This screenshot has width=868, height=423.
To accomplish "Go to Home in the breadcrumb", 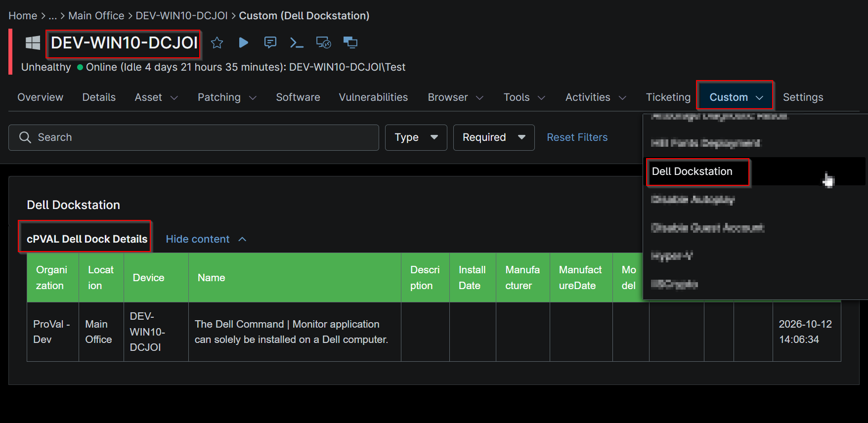I will pos(23,16).
